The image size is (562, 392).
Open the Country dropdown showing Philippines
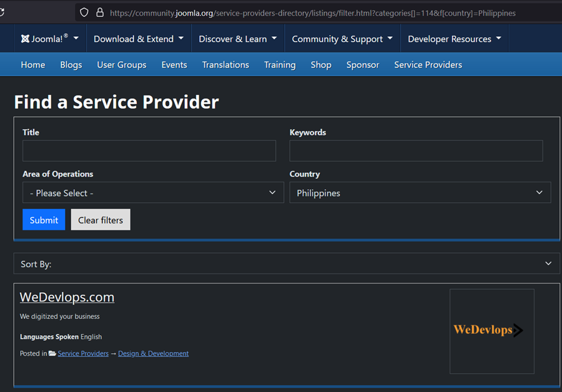click(x=420, y=192)
